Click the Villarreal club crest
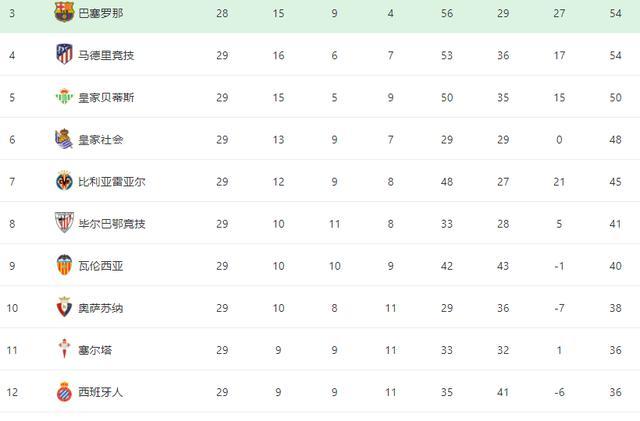 64,181
